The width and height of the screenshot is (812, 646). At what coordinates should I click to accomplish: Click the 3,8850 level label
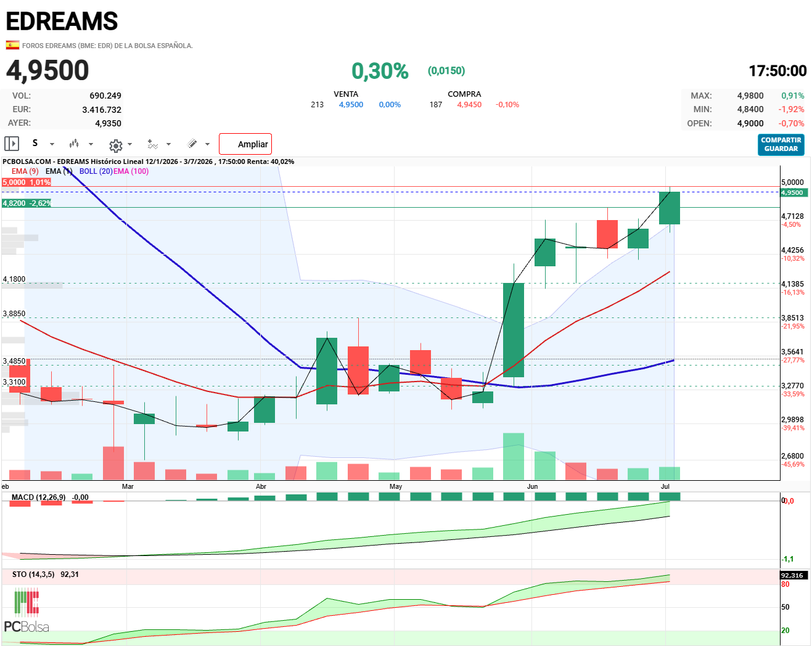[14, 314]
